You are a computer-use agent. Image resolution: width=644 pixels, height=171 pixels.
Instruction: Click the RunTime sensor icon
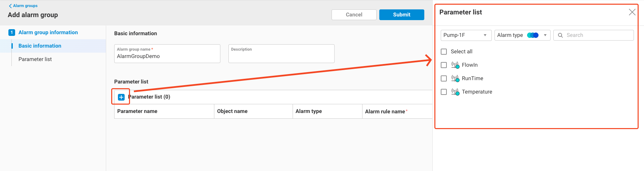(455, 78)
